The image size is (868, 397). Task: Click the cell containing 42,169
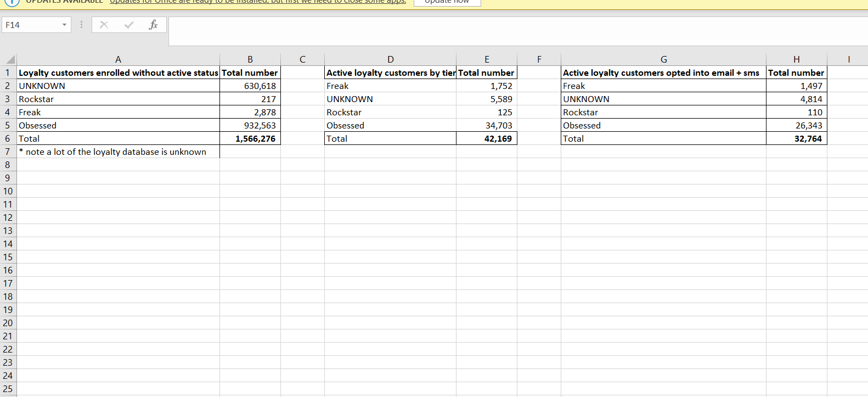[x=487, y=138]
